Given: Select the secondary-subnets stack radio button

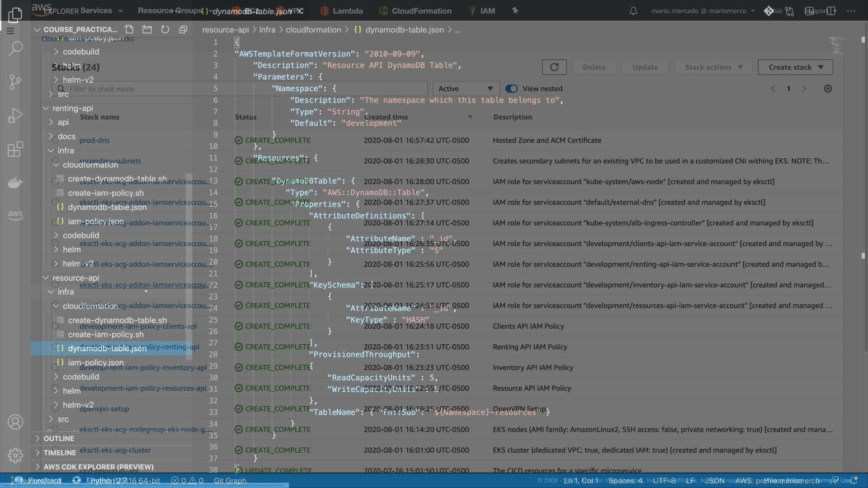Looking at the screenshot, I should coord(56,161).
